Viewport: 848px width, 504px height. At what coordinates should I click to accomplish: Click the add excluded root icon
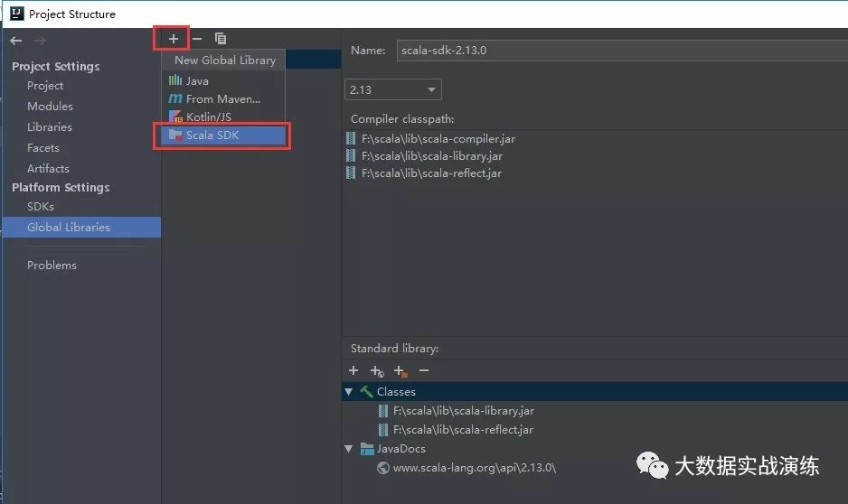tap(400, 371)
